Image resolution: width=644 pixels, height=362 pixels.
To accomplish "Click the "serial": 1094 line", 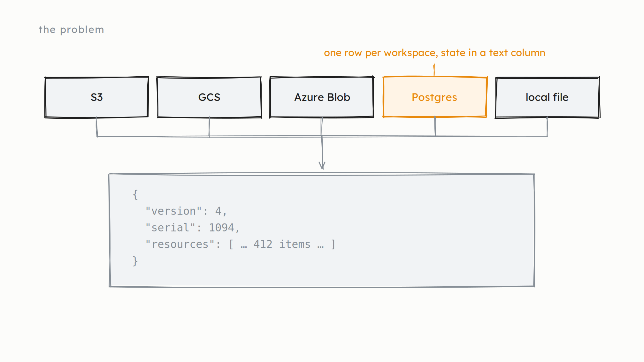I will pyautogui.click(x=193, y=228).
